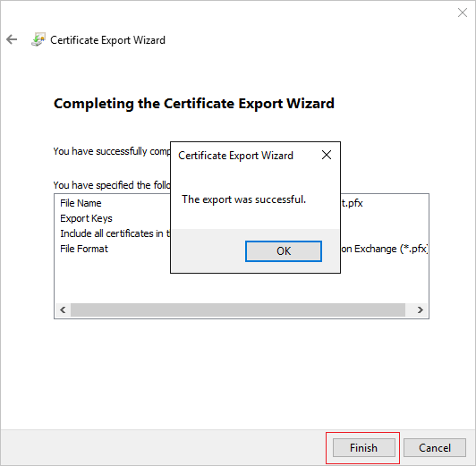Close the export successful message dialog with X

click(x=327, y=155)
